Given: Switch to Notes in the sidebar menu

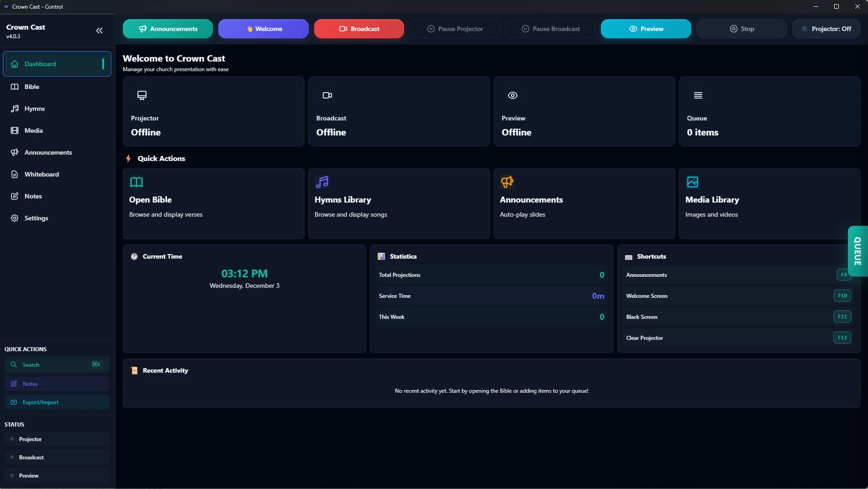Looking at the screenshot, I should click(x=32, y=196).
